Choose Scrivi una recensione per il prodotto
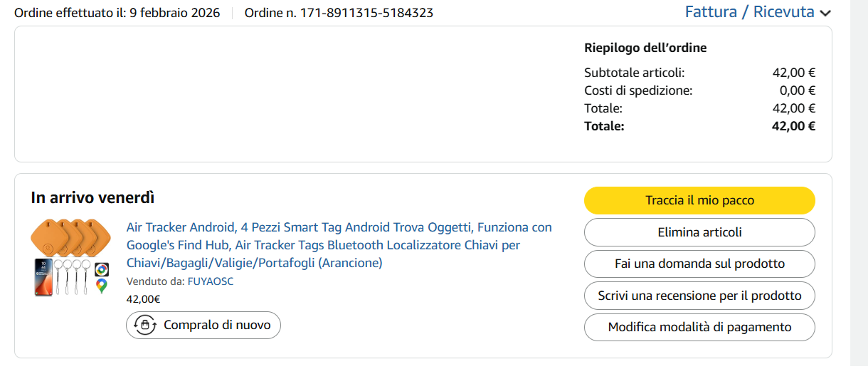The height and width of the screenshot is (374, 868). pos(699,296)
